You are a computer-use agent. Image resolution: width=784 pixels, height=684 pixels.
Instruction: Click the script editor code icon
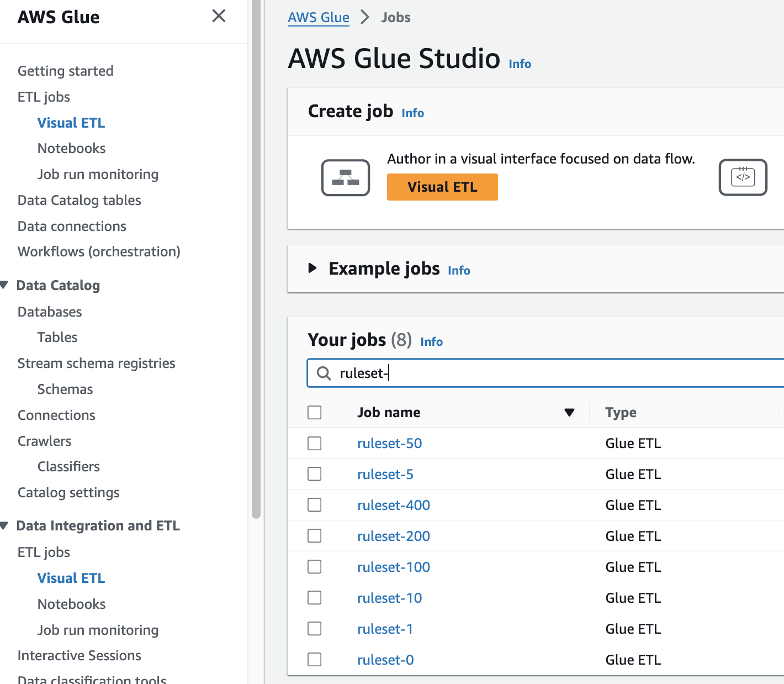pyautogui.click(x=743, y=177)
